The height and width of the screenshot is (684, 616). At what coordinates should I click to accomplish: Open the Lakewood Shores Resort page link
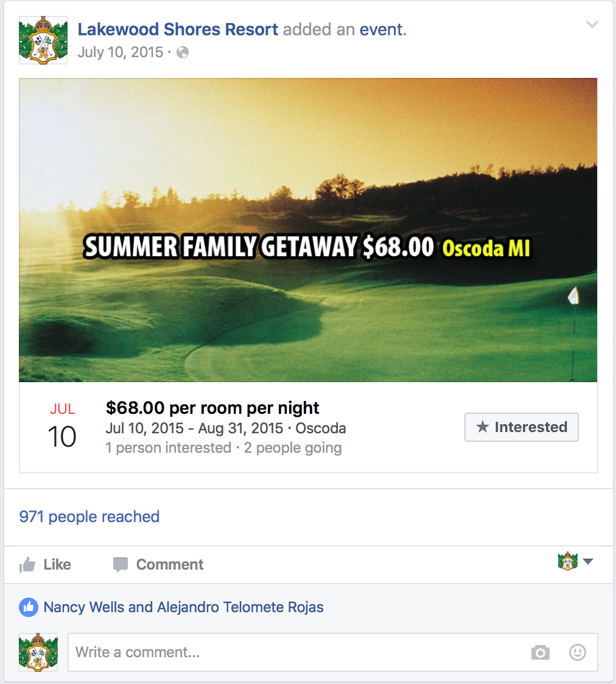coord(178,29)
